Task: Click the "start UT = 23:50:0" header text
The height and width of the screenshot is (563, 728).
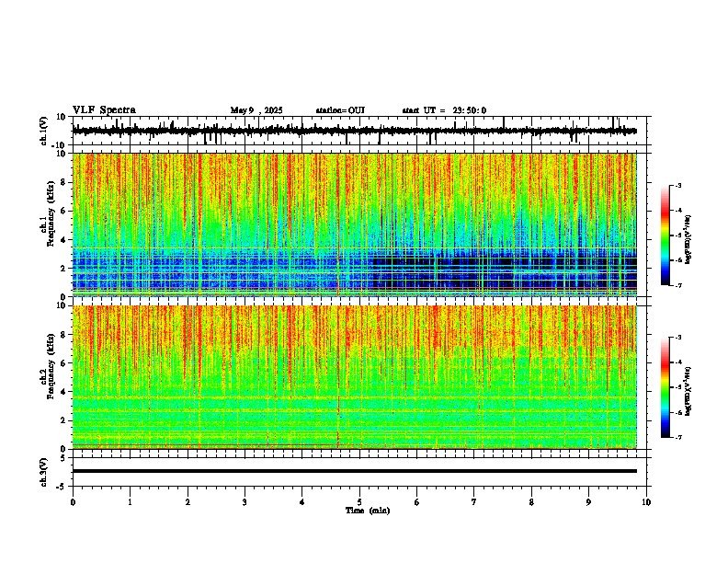Action: [x=444, y=110]
